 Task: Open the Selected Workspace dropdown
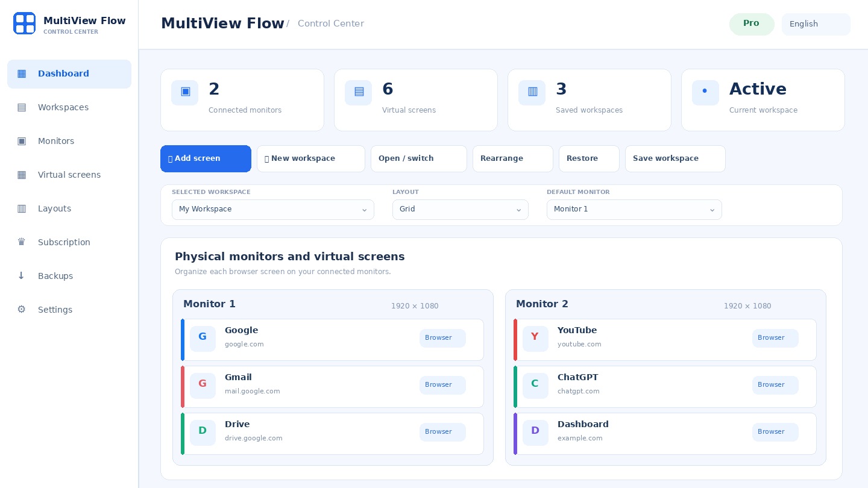[273, 210]
